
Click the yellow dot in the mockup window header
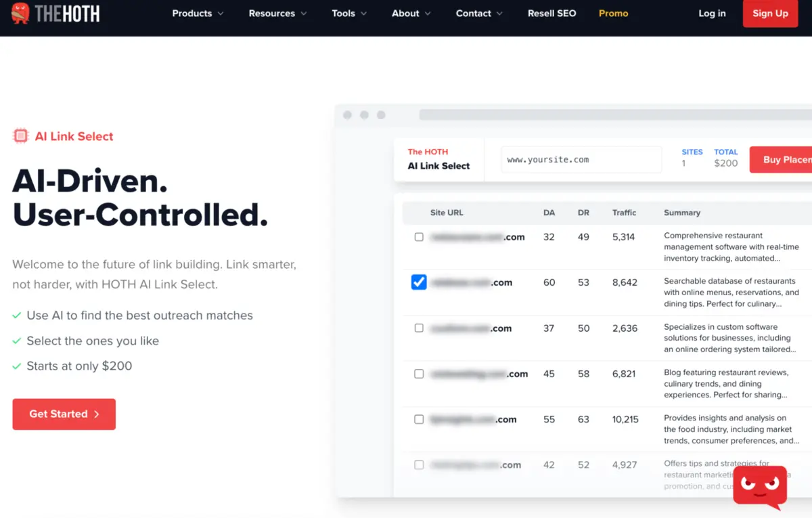[x=364, y=115]
